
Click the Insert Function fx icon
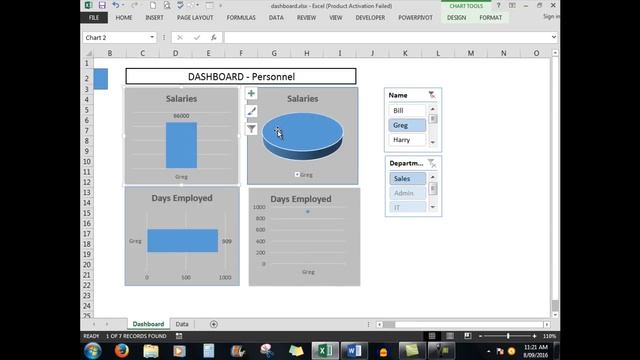click(x=213, y=38)
